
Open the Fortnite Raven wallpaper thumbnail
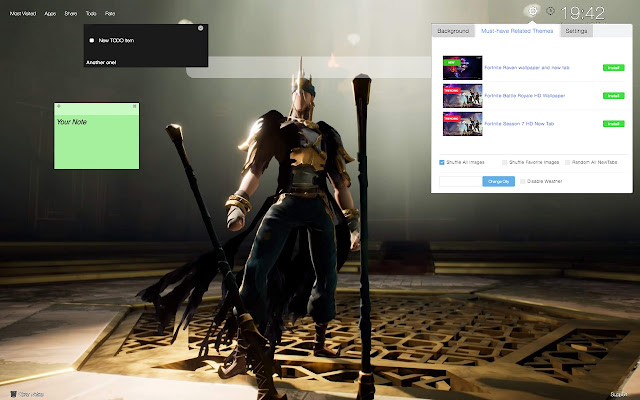(x=462, y=68)
